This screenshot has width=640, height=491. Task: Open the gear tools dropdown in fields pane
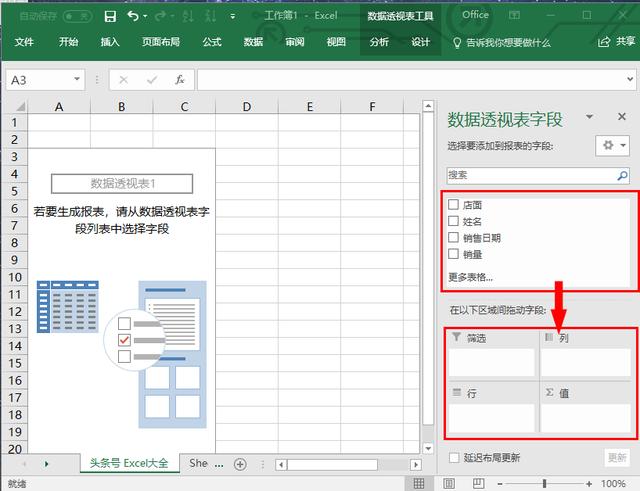pyautogui.click(x=611, y=146)
